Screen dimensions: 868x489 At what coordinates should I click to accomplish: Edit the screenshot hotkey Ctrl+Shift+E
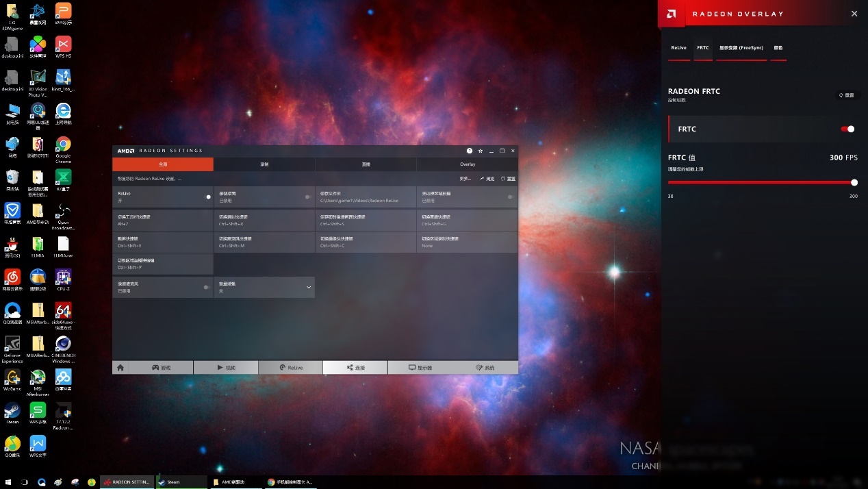(x=163, y=242)
